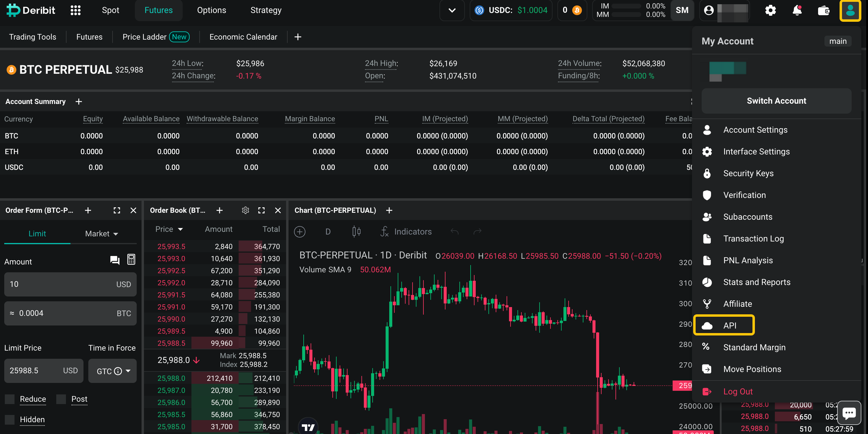The height and width of the screenshot is (434, 868).
Task: Maximize the Order Form panel
Action: pos(116,210)
